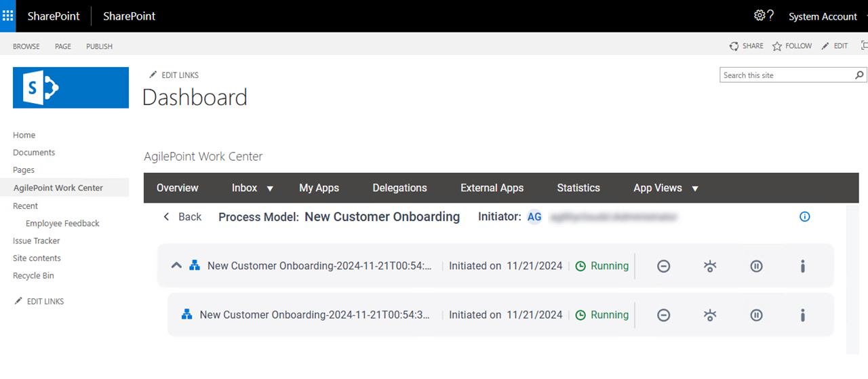The width and height of the screenshot is (868, 379).
Task: Open Site contents in left navigation
Action: point(37,258)
